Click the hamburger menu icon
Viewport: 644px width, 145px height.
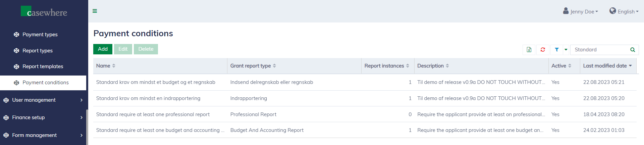point(95,11)
